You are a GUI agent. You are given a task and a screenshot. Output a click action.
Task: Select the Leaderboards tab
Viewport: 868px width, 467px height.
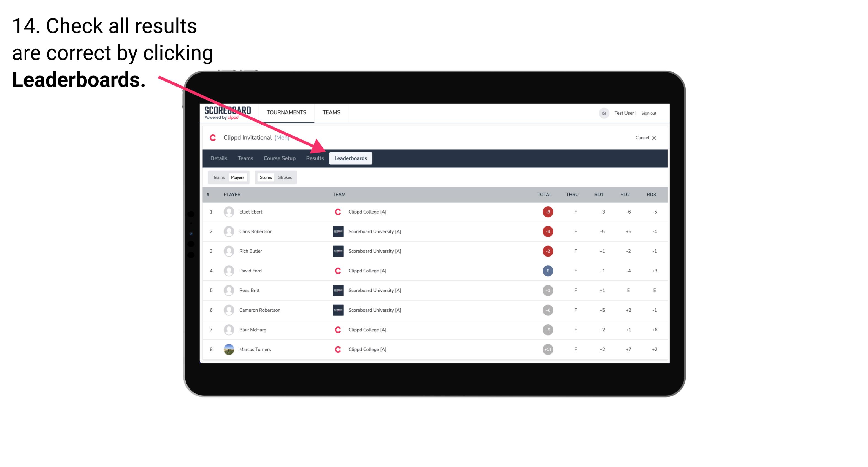[351, 159]
